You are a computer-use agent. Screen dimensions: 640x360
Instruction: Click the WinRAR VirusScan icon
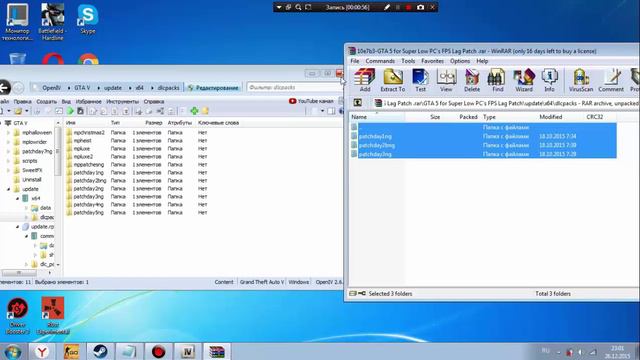coord(580,80)
